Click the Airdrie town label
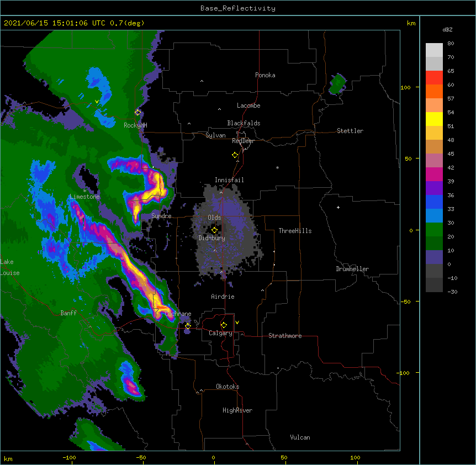476x465 pixels. [223, 297]
